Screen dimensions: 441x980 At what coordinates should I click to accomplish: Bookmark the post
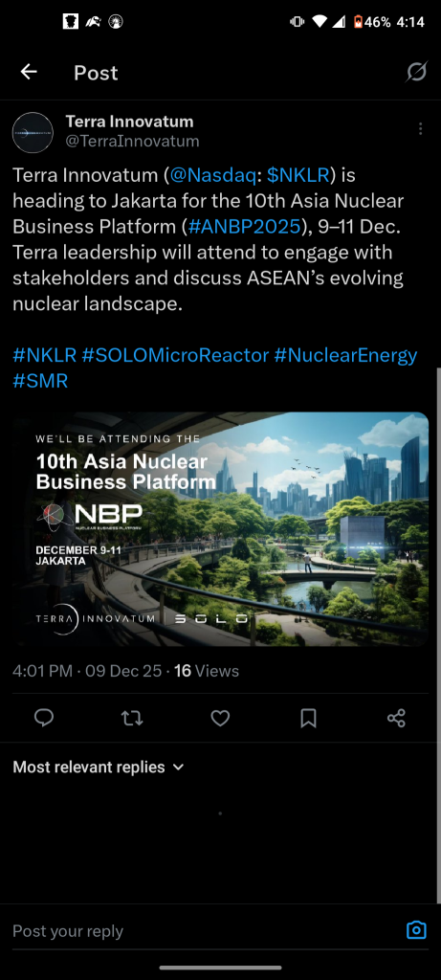309,718
